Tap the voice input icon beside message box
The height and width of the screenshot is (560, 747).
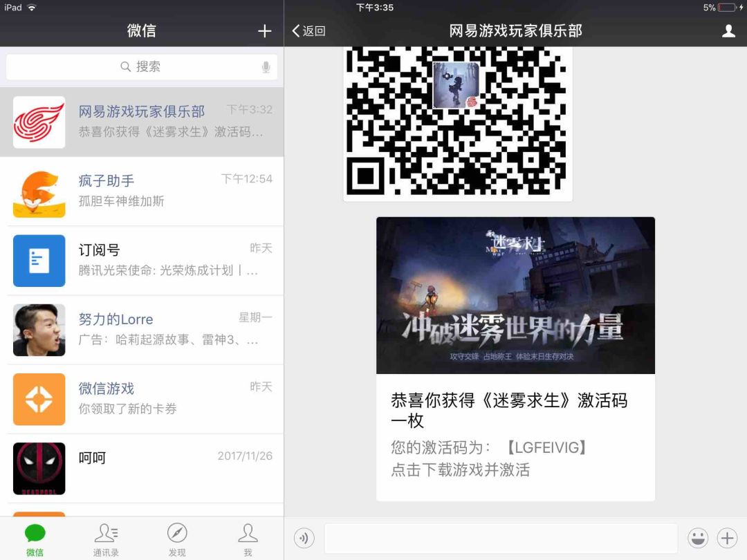pos(304,538)
